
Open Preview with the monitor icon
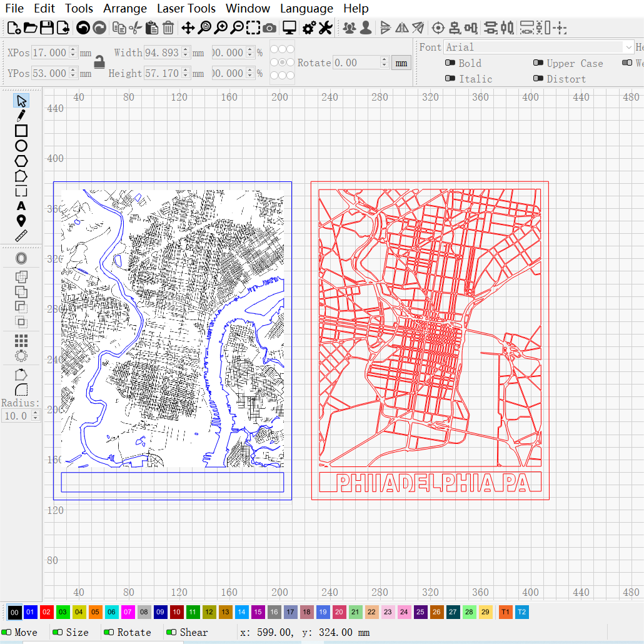[289, 28]
